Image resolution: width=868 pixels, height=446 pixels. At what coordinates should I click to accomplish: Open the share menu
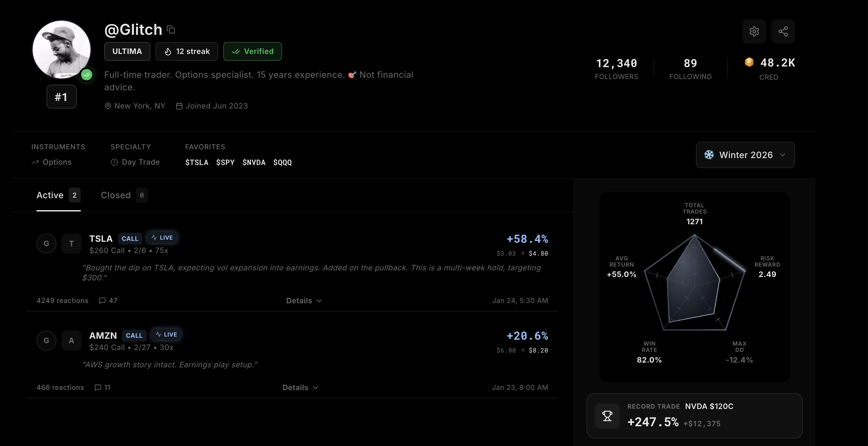783,31
